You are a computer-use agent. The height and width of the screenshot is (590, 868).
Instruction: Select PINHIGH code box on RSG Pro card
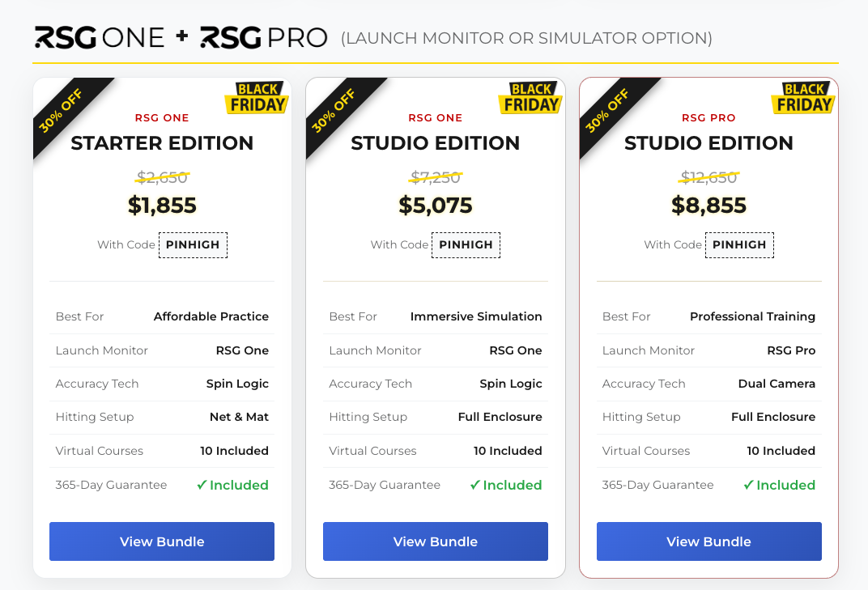click(739, 244)
